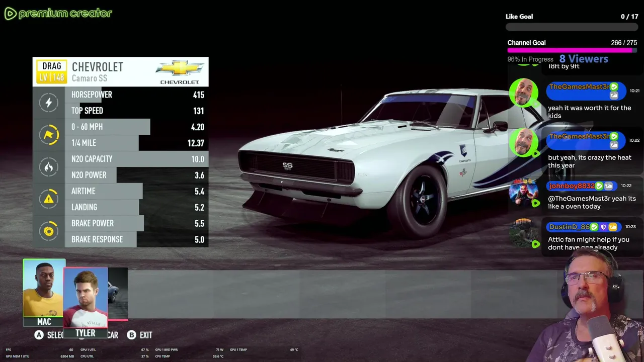This screenshot has height=362, width=644.
Task: Click the horsepower lightning bolt icon
Action: [x=49, y=103]
